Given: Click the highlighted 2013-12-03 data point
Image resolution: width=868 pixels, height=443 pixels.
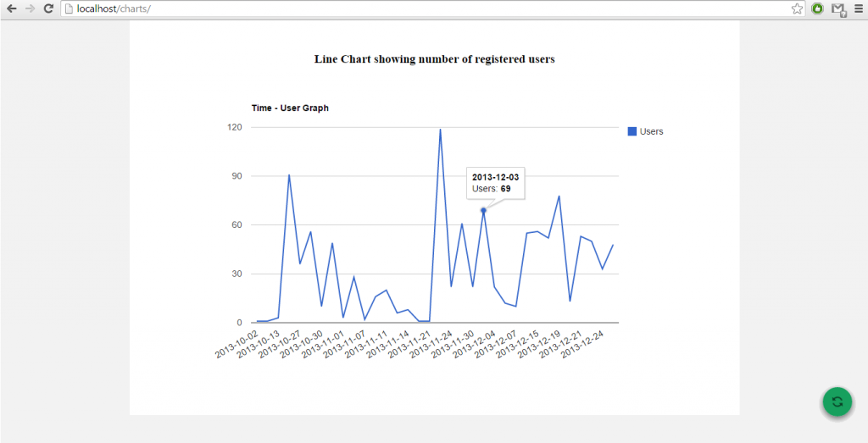Looking at the screenshot, I should coord(483,210).
